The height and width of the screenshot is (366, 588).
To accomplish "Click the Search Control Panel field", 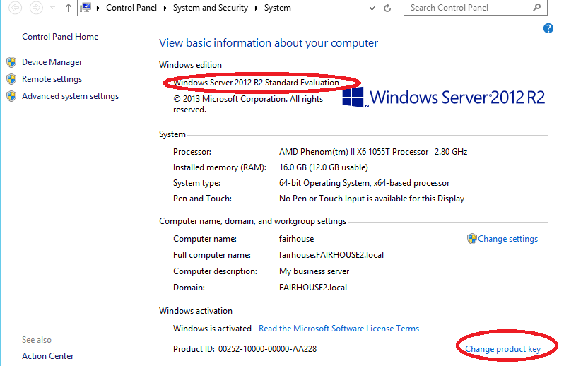I will point(466,8).
